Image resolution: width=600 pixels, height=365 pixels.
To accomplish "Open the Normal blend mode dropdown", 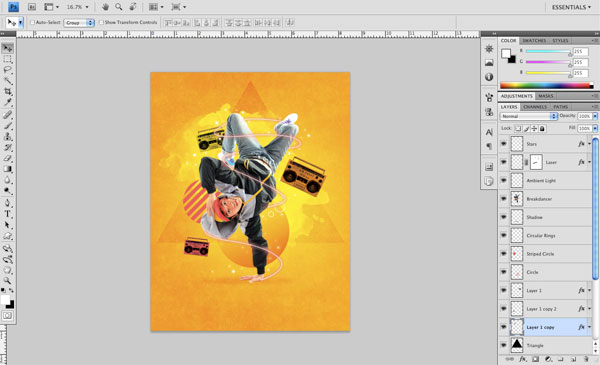I will [528, 116].
